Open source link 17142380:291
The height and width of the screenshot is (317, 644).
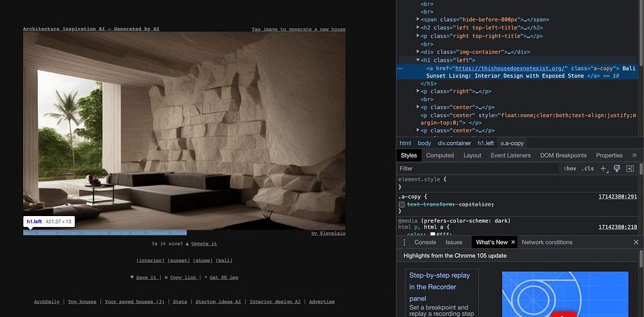click(x=618, y=197)
